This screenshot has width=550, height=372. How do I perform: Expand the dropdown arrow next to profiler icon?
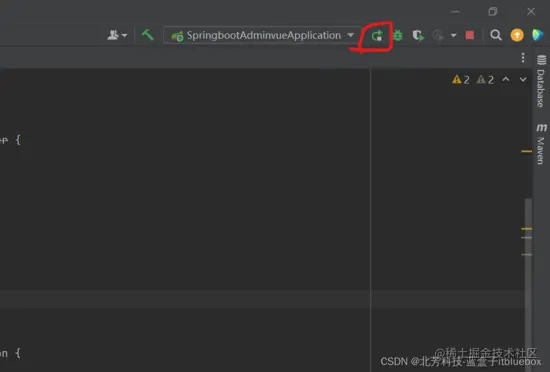pyautogui.click(x=454, y=35)
